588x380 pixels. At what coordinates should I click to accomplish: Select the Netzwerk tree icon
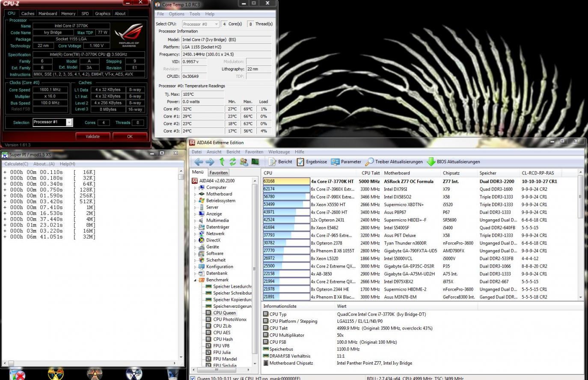click(202, 233)
